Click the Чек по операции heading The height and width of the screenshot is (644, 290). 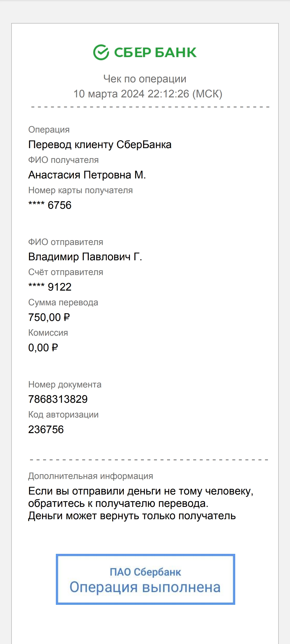(x=145, y=79)
